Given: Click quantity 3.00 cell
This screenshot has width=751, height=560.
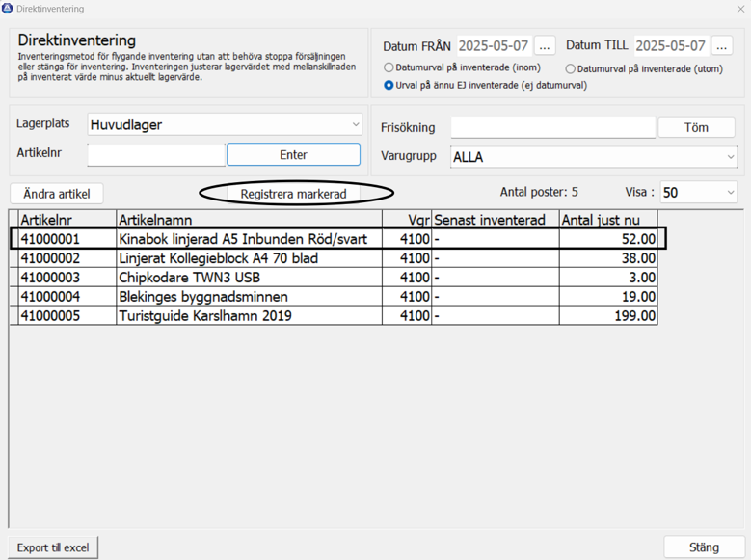Looking at the screenshot, I should (608, 278).
